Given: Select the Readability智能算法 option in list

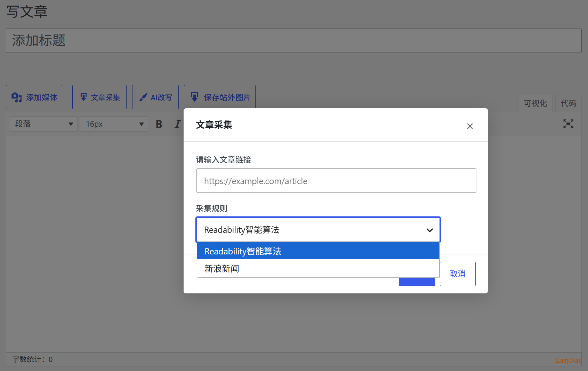Looking at the screenshot, I should coord(318,251).
